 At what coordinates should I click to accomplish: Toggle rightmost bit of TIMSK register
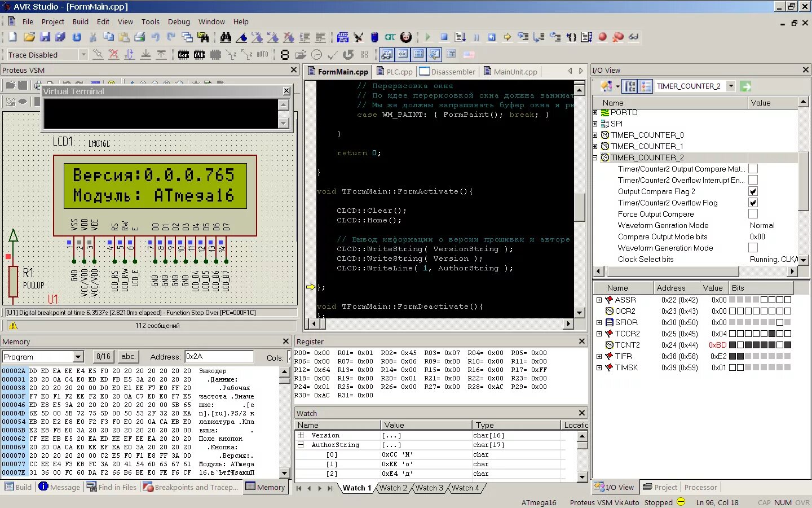(x=788, y=367)
